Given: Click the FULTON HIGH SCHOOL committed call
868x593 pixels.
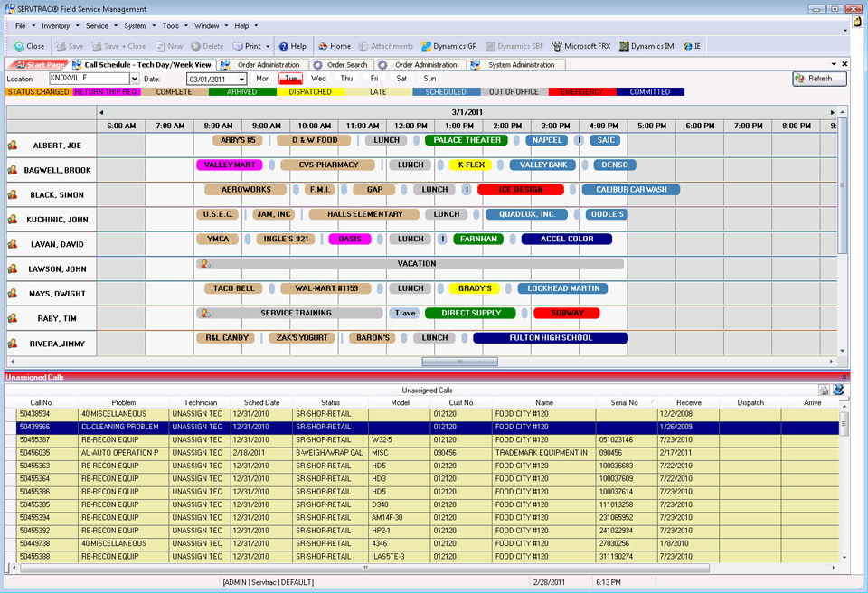Looking at the screenshot, I should [551, 338].
